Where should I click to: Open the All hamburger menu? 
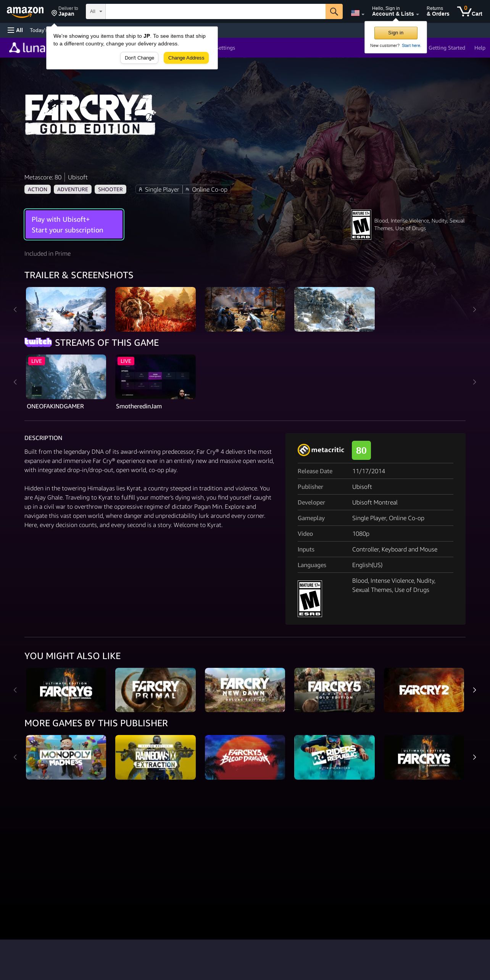pos(15,30)
